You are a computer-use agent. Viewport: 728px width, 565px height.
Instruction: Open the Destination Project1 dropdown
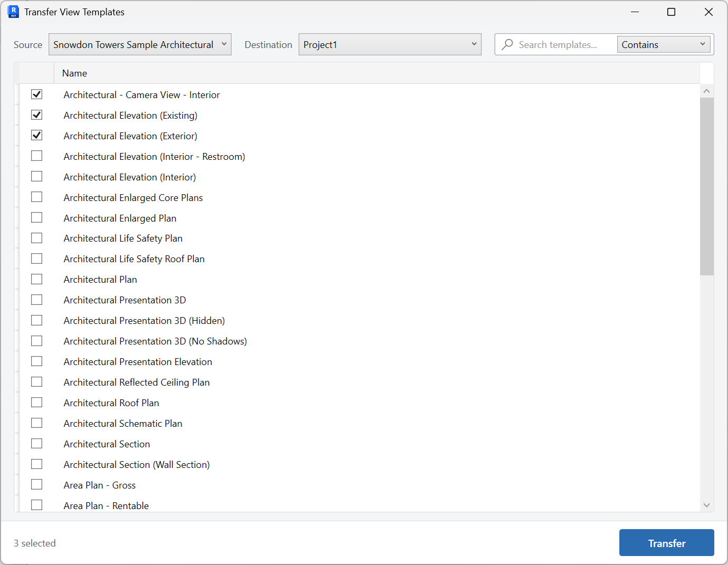pos(390,44)
